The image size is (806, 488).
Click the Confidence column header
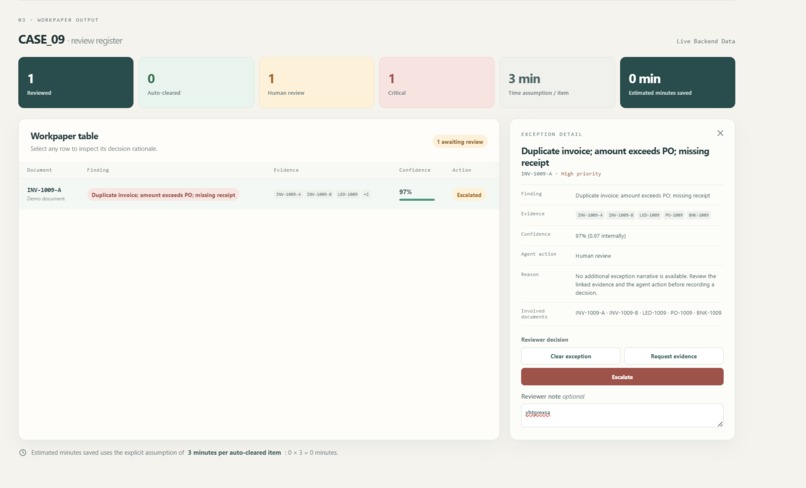tap(415, 170)
